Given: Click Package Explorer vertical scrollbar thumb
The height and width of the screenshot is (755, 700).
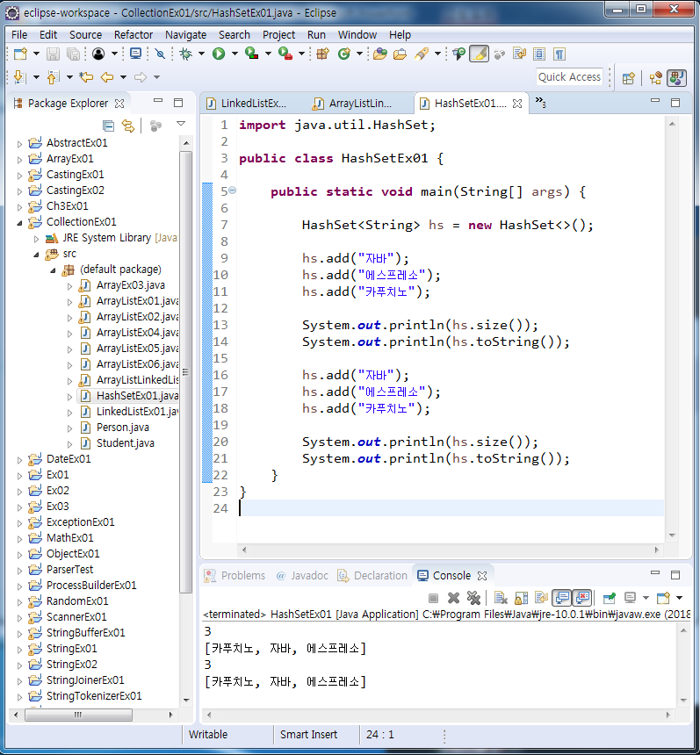Looking at the screenshot, I should coord(185,372).
